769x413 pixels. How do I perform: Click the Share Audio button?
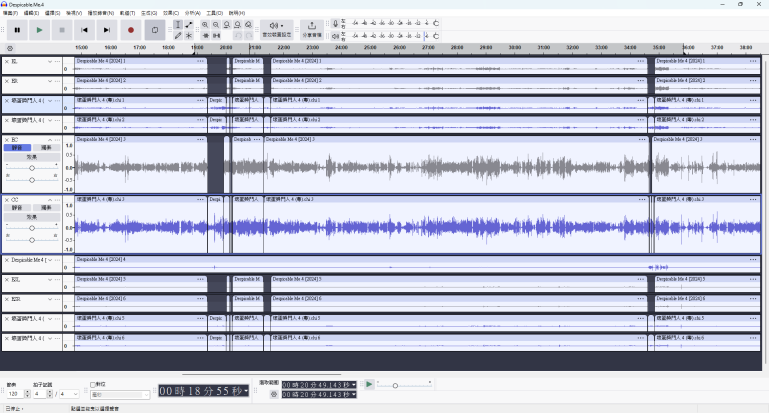tap(311, 29)
